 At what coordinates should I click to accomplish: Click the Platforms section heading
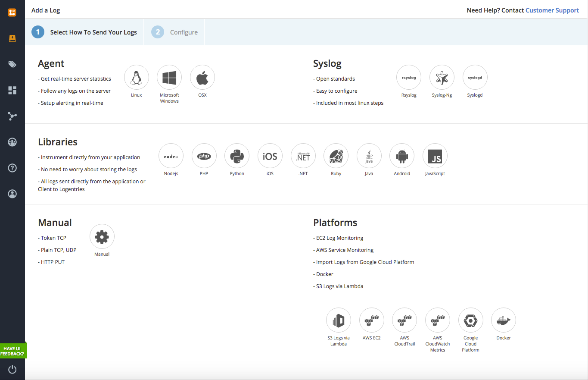tap(335, 223)
